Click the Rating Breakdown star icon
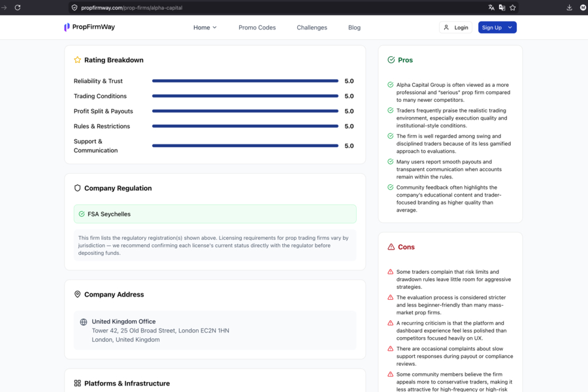Image resolution: width=588 pixels, height=392 pixels. [x=77, y=59]
